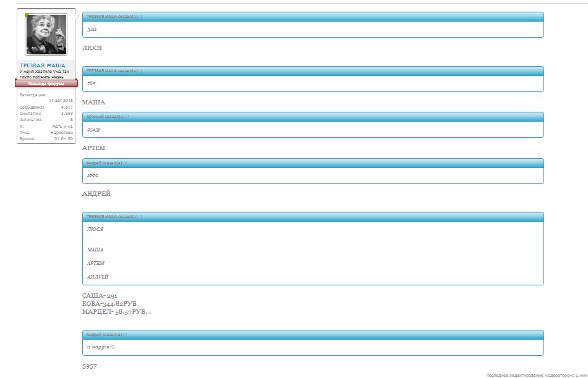Screen dimensions: 588x378
Task: Click the Команда форума staff badge
Action: (x=46, y=82)
